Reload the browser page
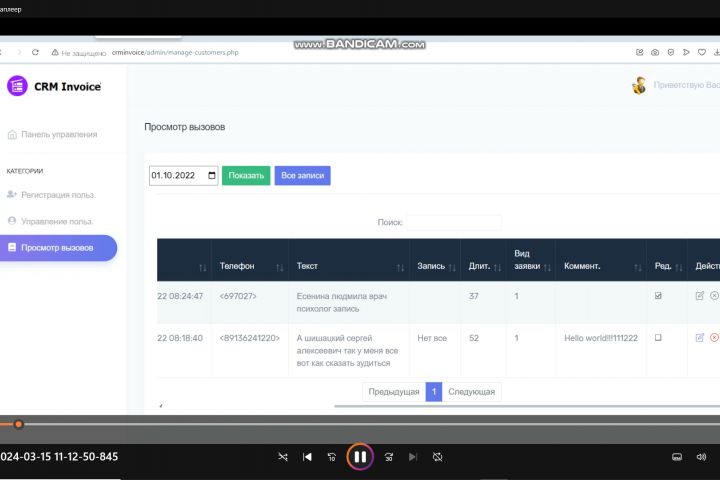The image size is (720, 480). tap(35, 52)
